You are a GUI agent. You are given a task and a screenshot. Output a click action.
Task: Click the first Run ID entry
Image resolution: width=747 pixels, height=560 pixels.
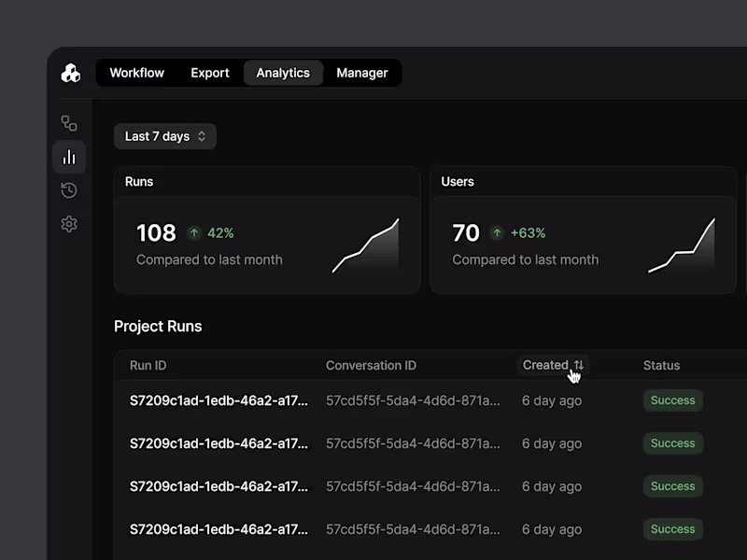[218, 400]
